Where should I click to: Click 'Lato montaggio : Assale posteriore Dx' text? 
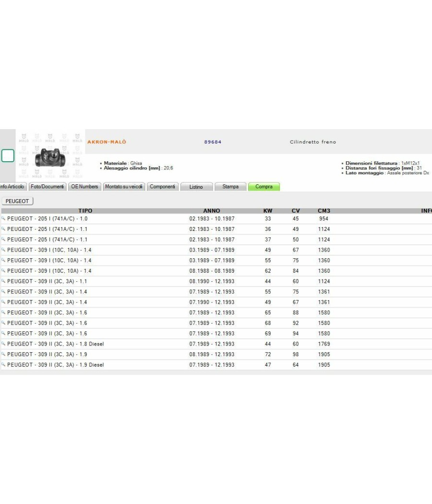coord(387,173)
